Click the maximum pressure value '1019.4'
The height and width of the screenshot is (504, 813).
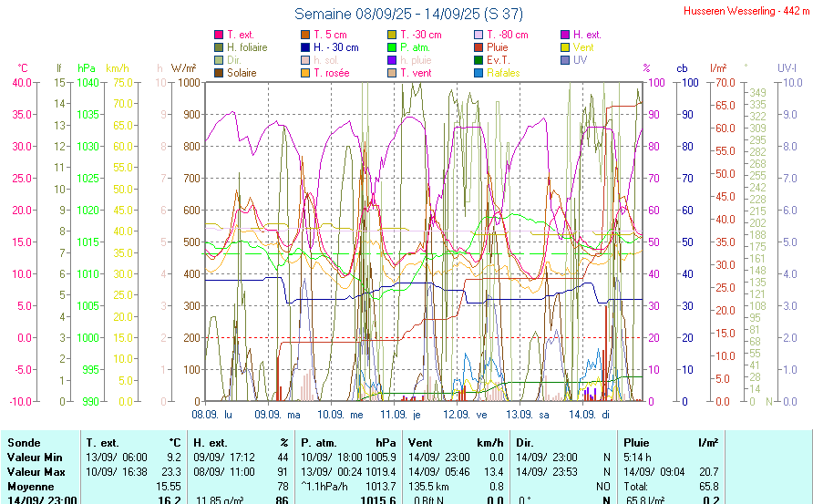point(381,472)
